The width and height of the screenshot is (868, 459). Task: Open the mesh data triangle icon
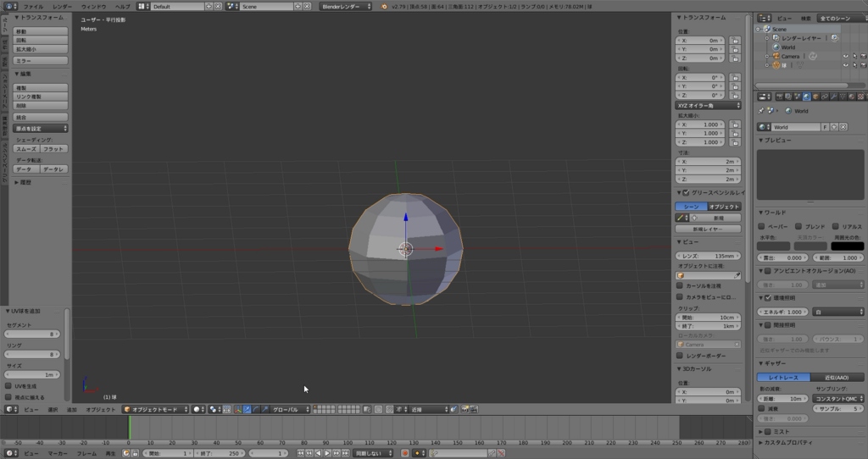coord(843,97)
